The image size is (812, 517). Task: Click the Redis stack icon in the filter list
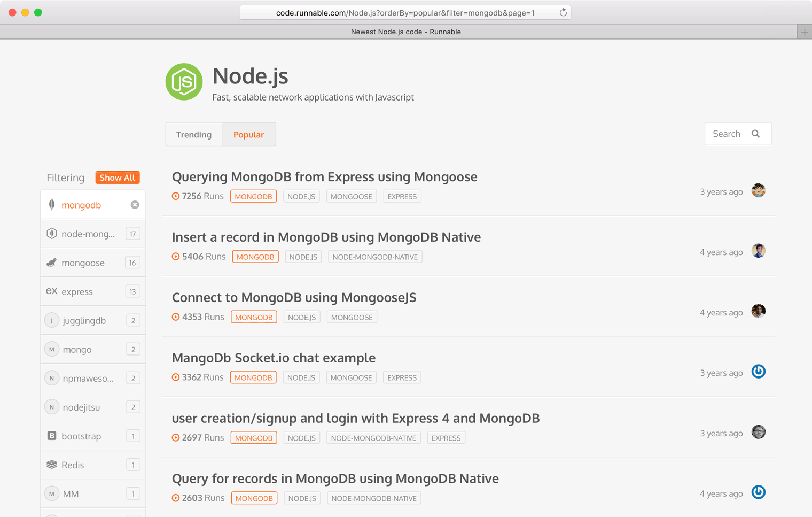pos(52,465)
